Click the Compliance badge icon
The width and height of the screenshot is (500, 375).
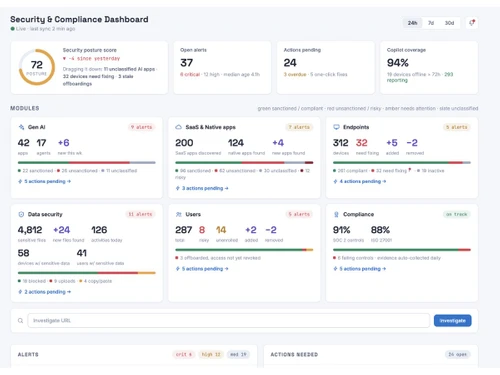pos(336,214)
